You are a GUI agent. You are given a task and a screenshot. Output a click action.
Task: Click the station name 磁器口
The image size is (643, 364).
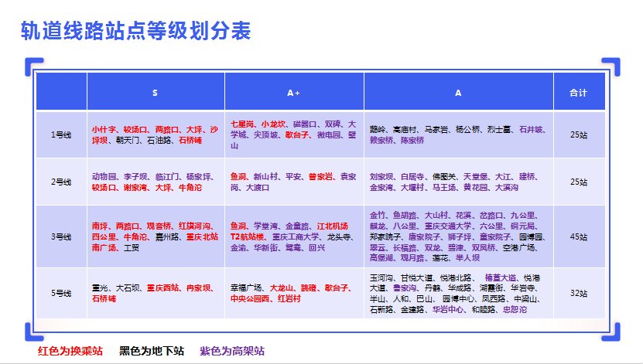(305, 124)
